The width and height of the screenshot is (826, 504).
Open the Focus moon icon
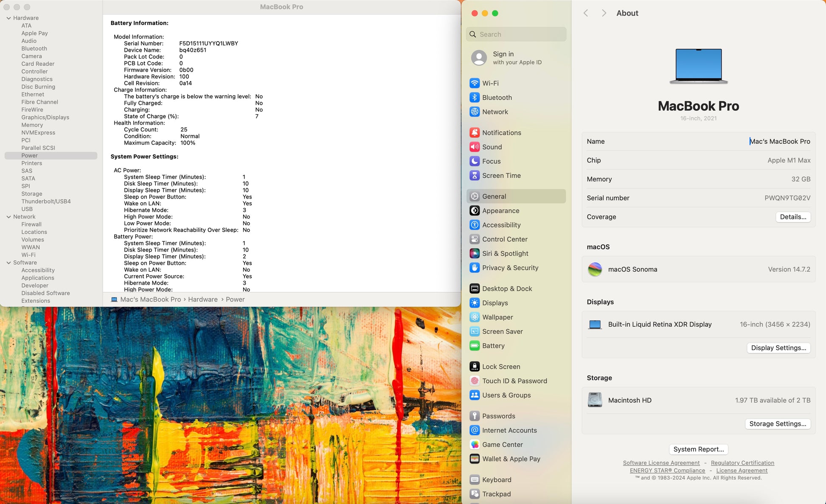pos(475,161)
